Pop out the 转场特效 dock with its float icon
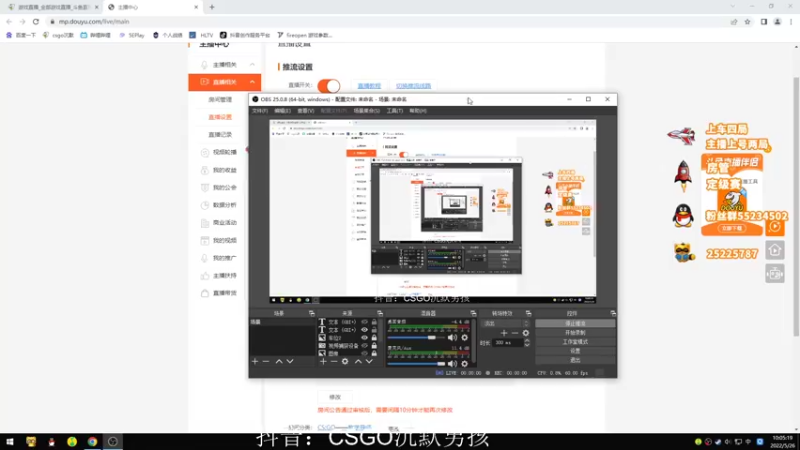 coord(528,313)
